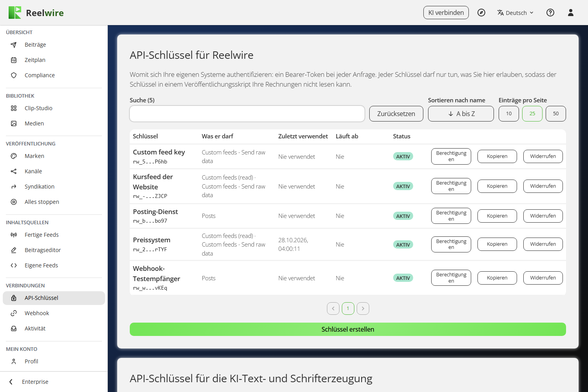Click the KI verbinden button
The height and width of the screenshot is (392, 588).
[x=446, y=13]
